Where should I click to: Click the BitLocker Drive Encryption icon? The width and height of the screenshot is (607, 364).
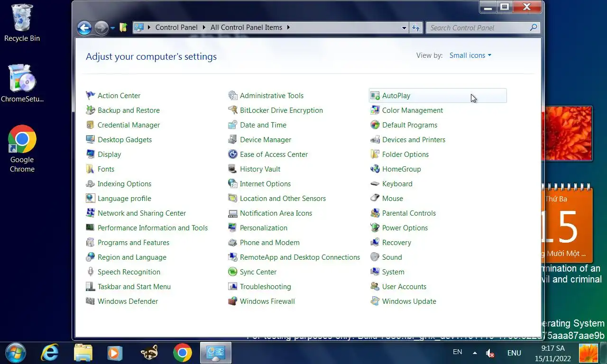(x=232, y=110)
